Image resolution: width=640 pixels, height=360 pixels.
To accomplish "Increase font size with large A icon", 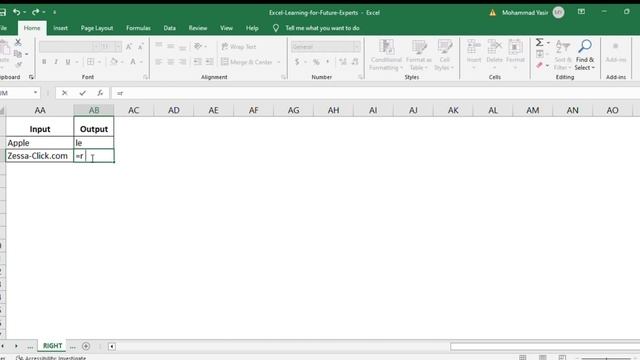I will click(129, 47).
